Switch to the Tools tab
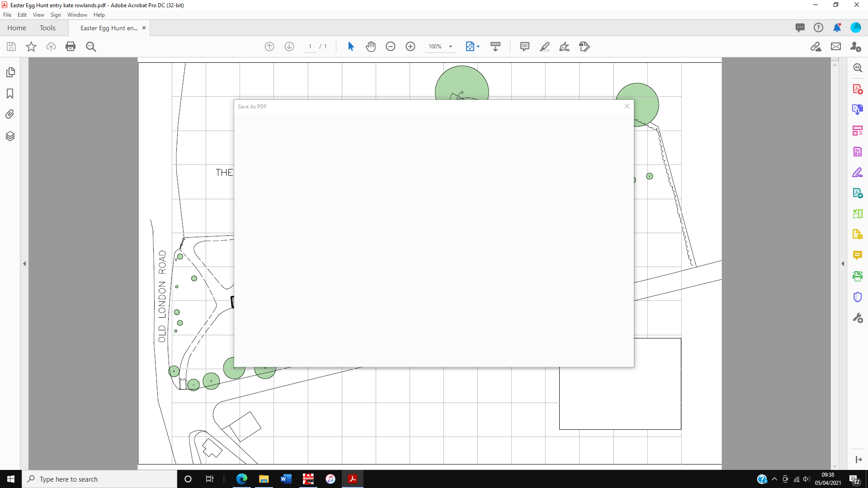 tap(47, 28)
